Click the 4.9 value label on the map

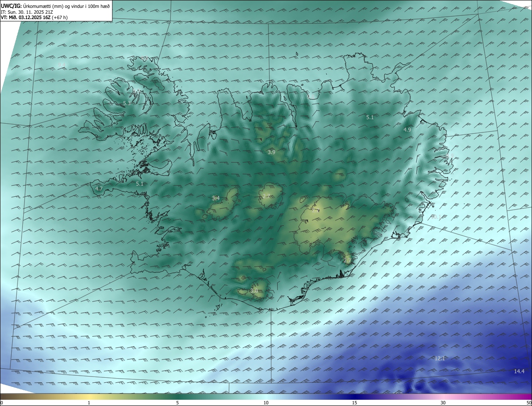tap(407, 130)
